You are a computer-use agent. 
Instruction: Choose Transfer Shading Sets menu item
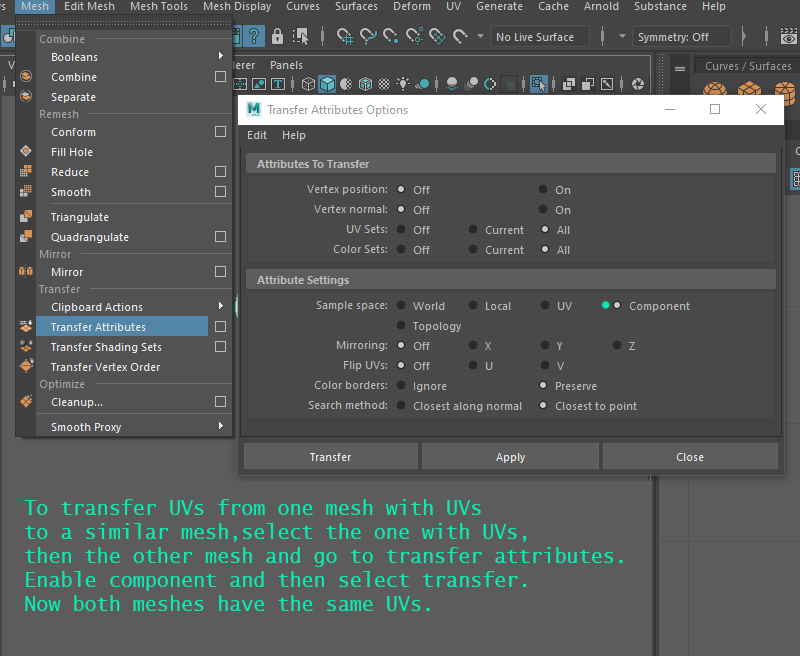click(106, 347)
